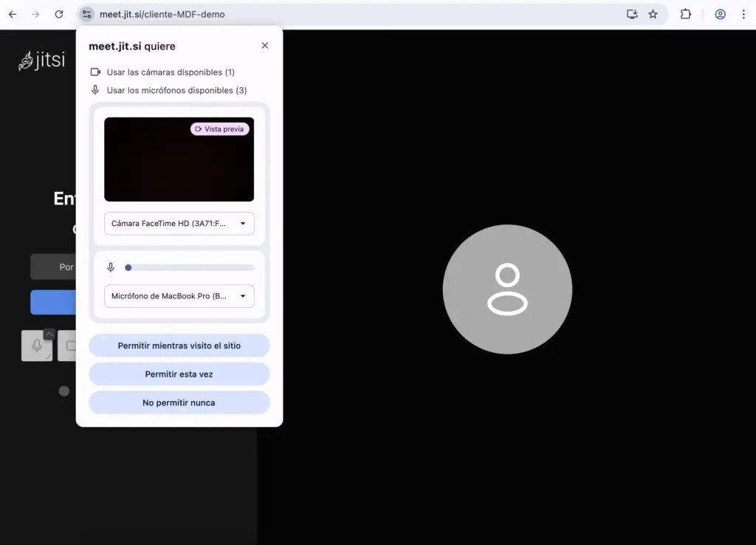Image resolution: width=756 pixels, height=545 pixels.
Task: Open Chrome three-dot menu
Action: (743, 15)
